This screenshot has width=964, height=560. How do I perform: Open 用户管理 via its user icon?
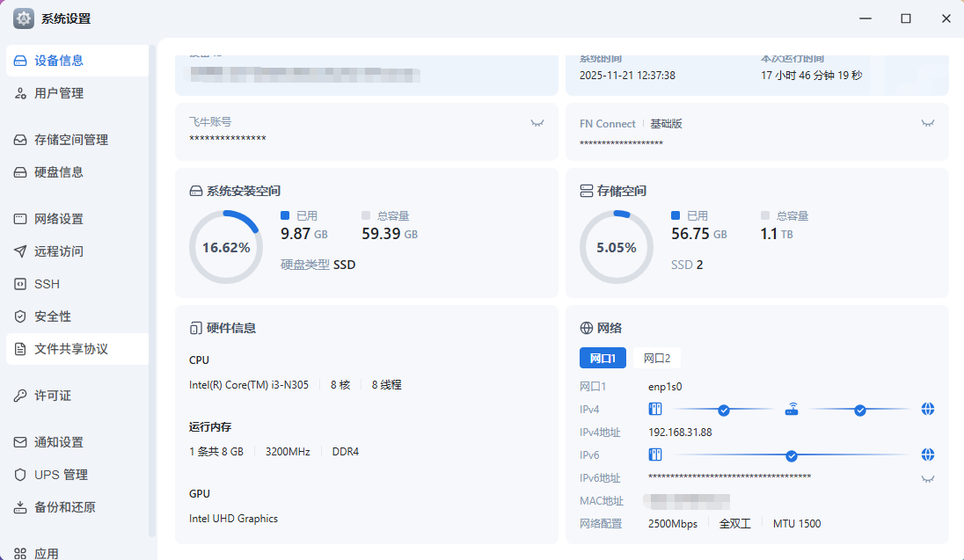pos(20,93)
